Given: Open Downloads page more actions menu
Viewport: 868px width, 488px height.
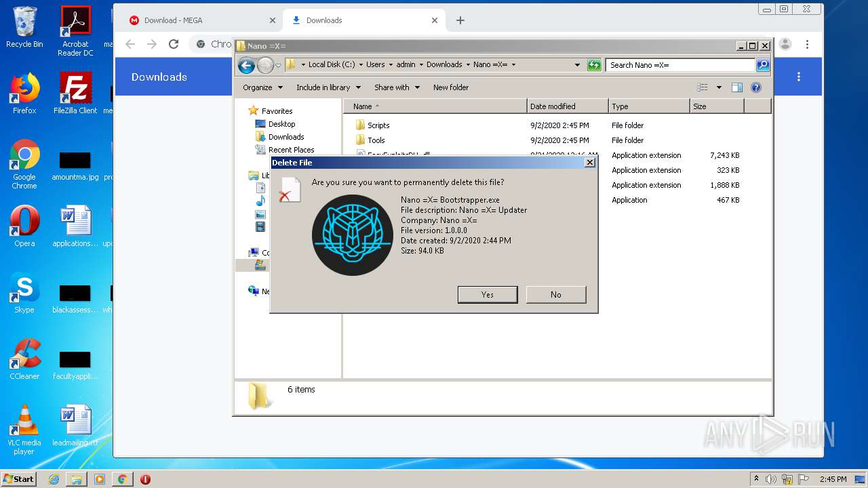Looking at the screenshot, I should coord(799,77).
